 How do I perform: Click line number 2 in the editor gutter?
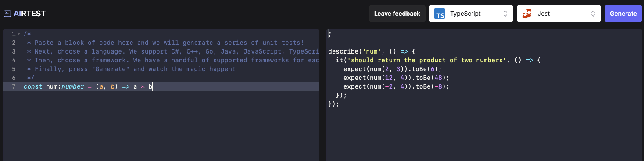point(14,43)
